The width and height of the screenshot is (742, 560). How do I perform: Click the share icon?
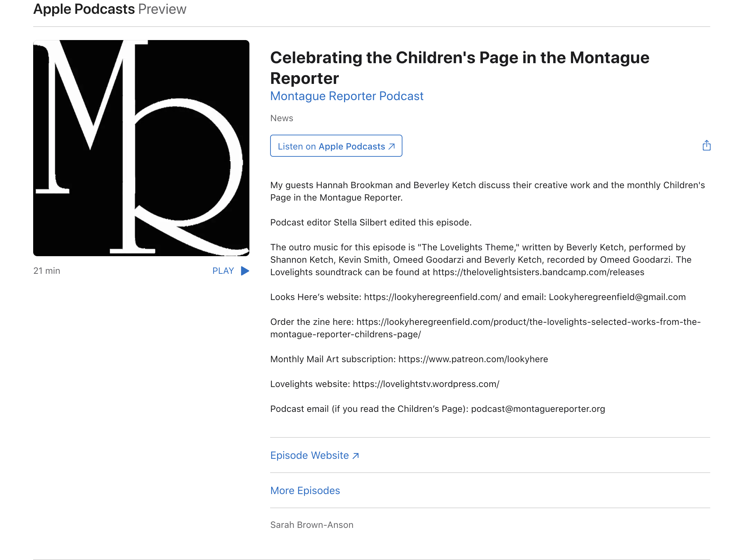pyautogui.click(x=706, y=145)
